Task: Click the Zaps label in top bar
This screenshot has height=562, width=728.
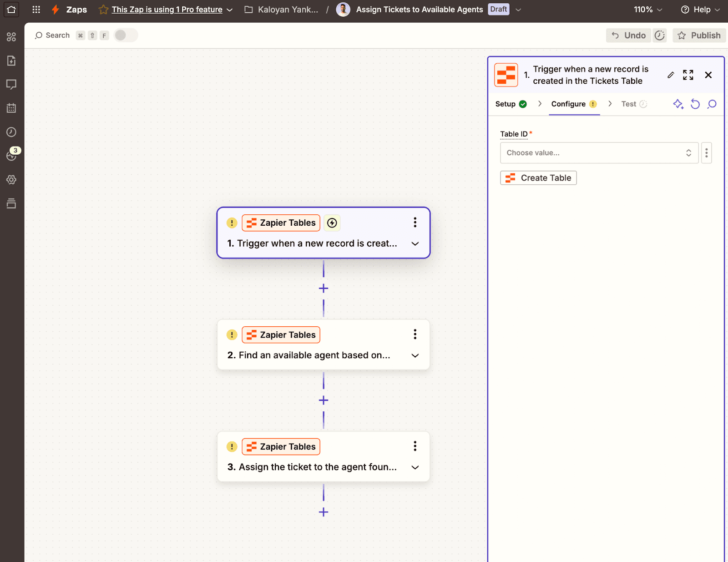Action: coord(76,10)
